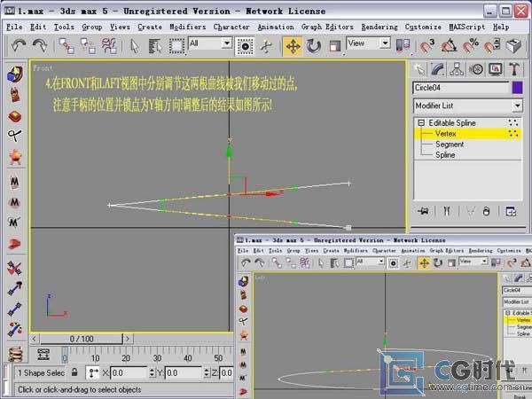Collapse Editable Spline tree in main window
The width and height of the screenshot is (532, 399).
[x=421, y=123]
